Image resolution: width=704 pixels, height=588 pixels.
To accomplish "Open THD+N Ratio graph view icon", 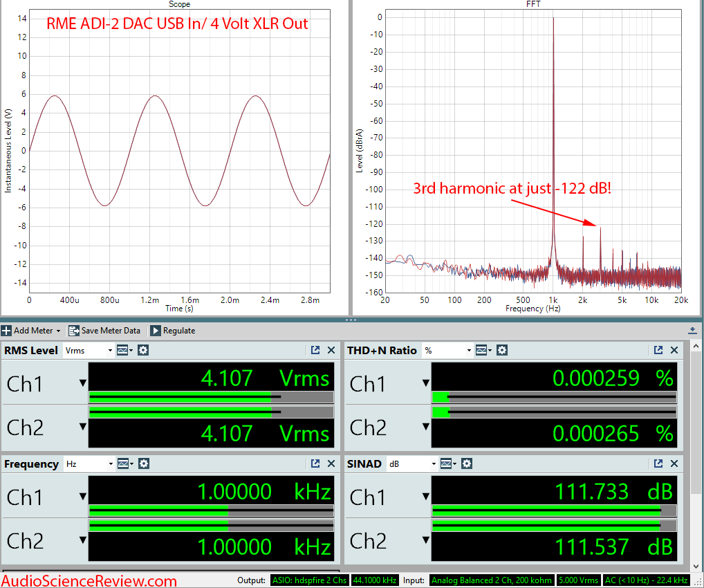I will click(x=483, y=350).
